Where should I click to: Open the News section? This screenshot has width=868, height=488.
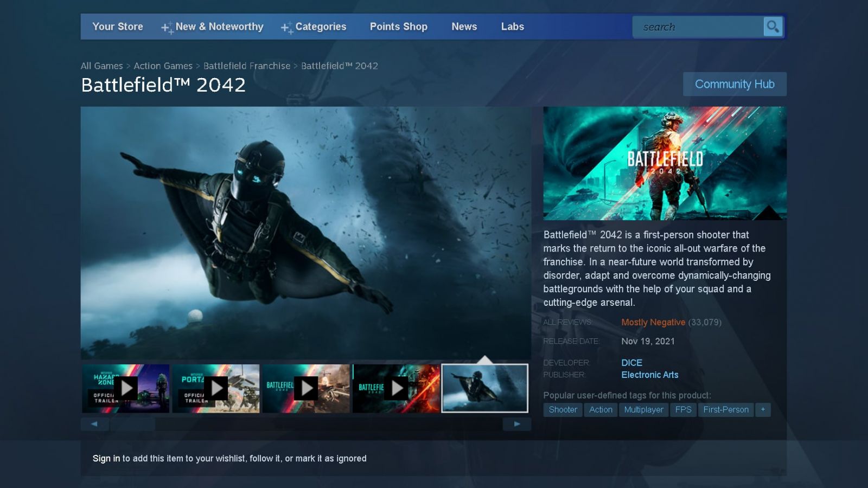[464, 27]
